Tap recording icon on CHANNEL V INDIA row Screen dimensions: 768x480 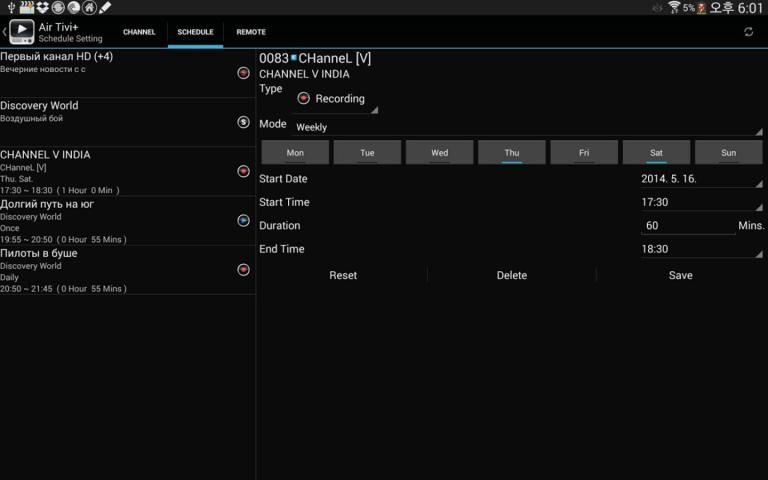243,171
